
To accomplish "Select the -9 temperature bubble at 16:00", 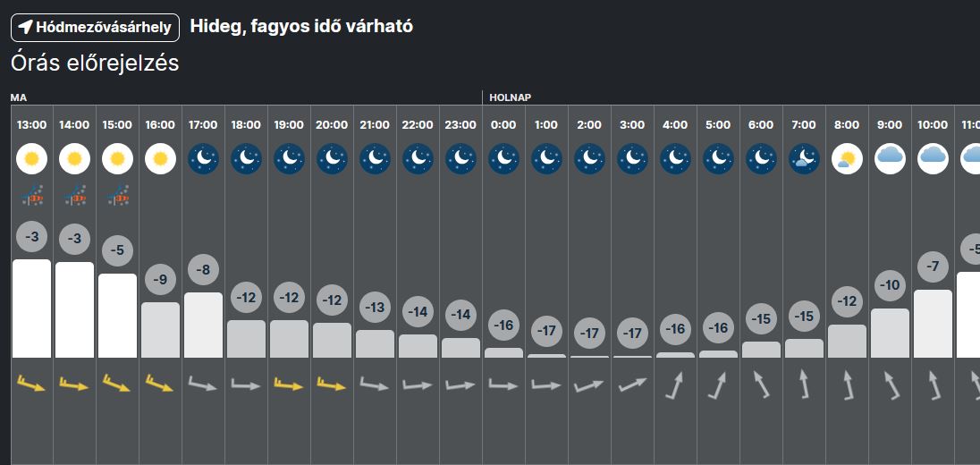I will pyautogui.click(x=160, y=280).
